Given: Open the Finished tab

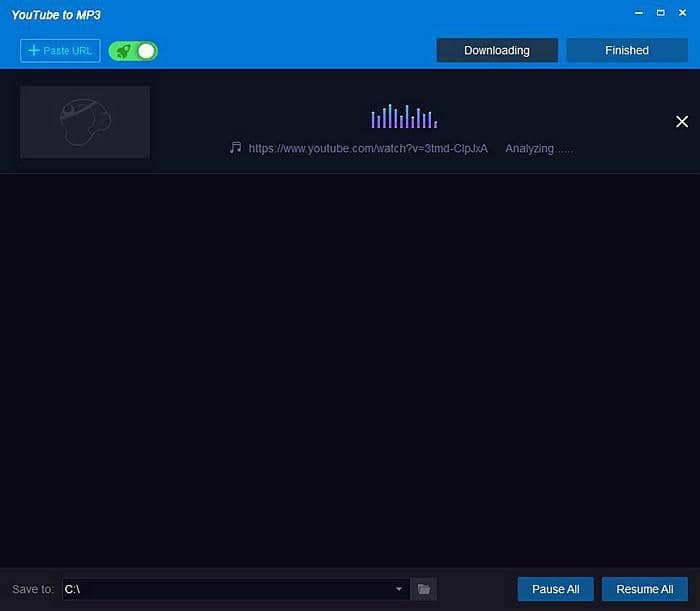Looking at the screenshot, I should tap(627, 50).
